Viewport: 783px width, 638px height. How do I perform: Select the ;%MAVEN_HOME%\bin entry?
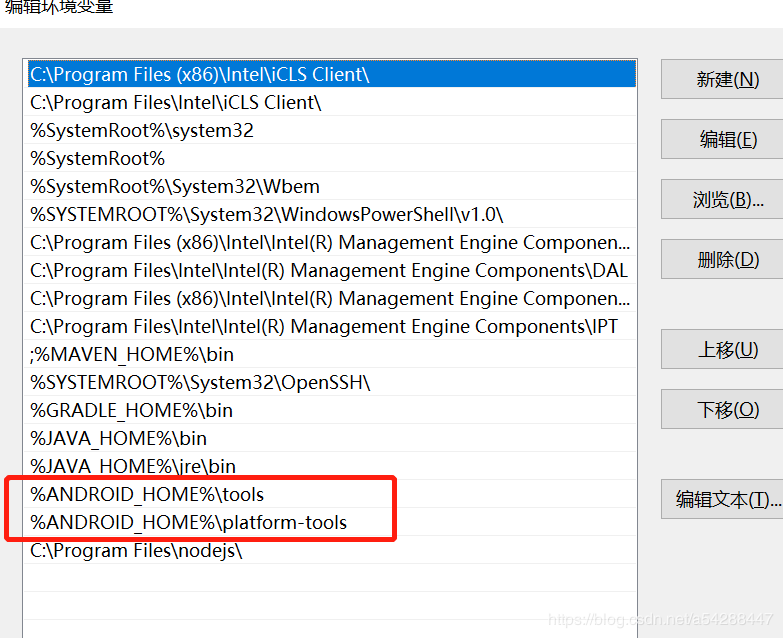330,354
